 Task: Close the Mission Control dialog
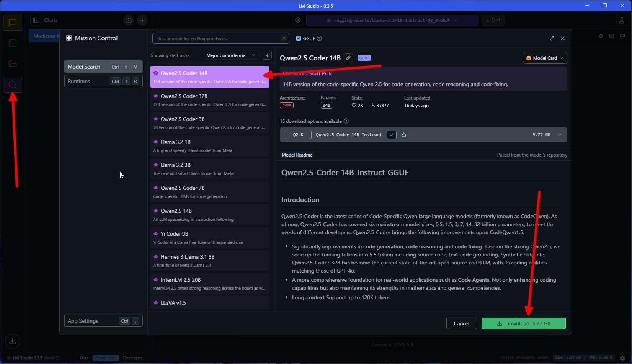(562, 38)
